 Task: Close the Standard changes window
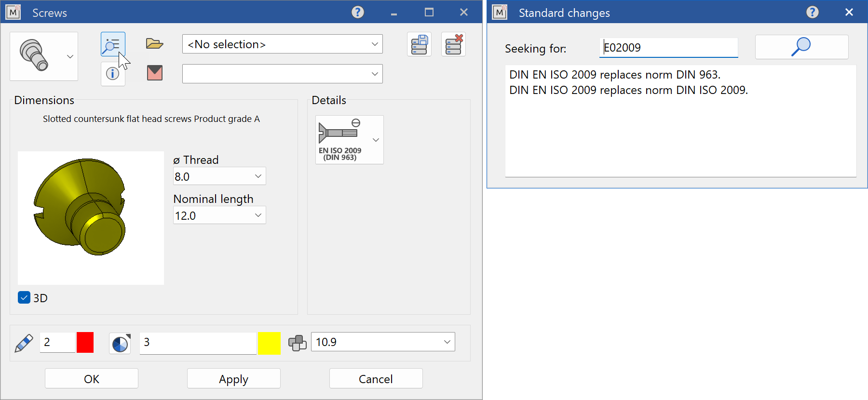[849, 12]
